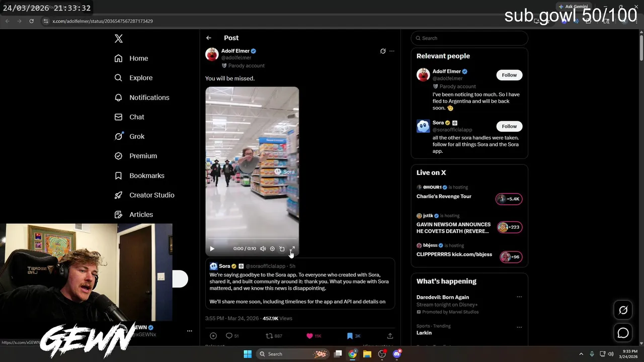Image resolution: width=644 pixels, height=362 pixels.
Task: Join the +96 listeners live bubble
Action: 511,257
